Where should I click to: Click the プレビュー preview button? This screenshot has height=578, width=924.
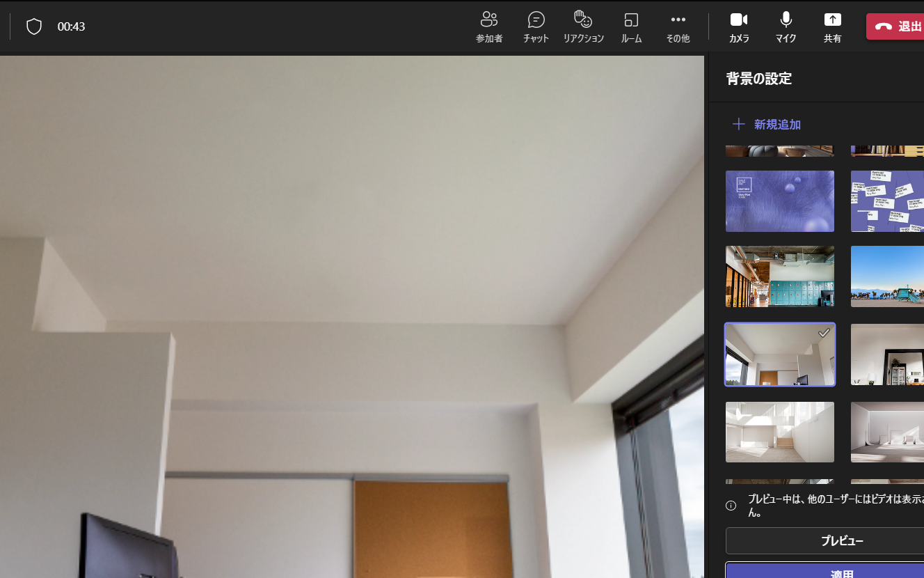(x=825, y=541)
